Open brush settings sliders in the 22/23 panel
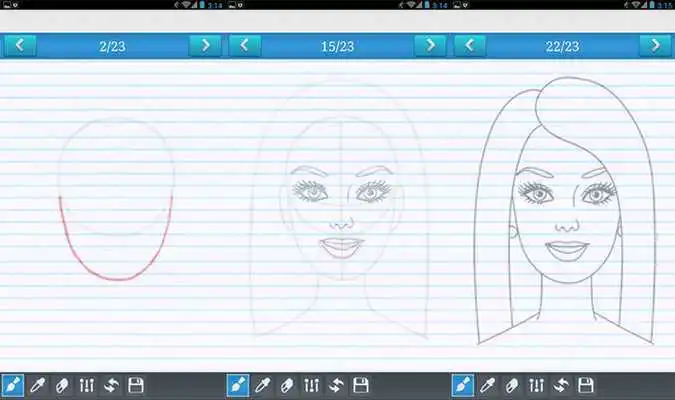This screenshot has width=675, height=400. 537,385
